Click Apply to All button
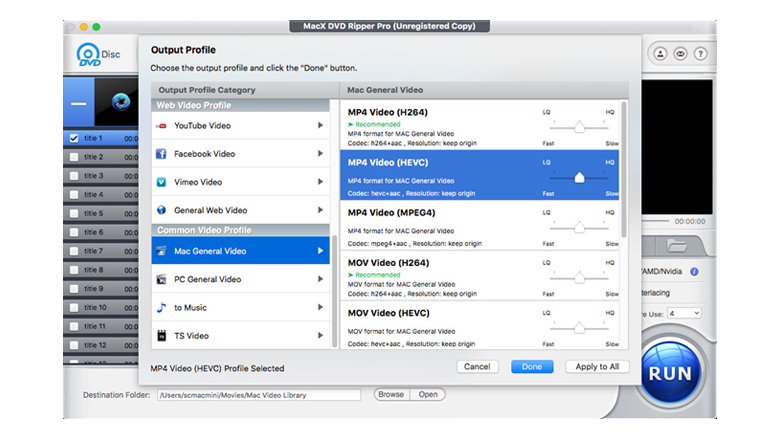 [x=597, y=367]
